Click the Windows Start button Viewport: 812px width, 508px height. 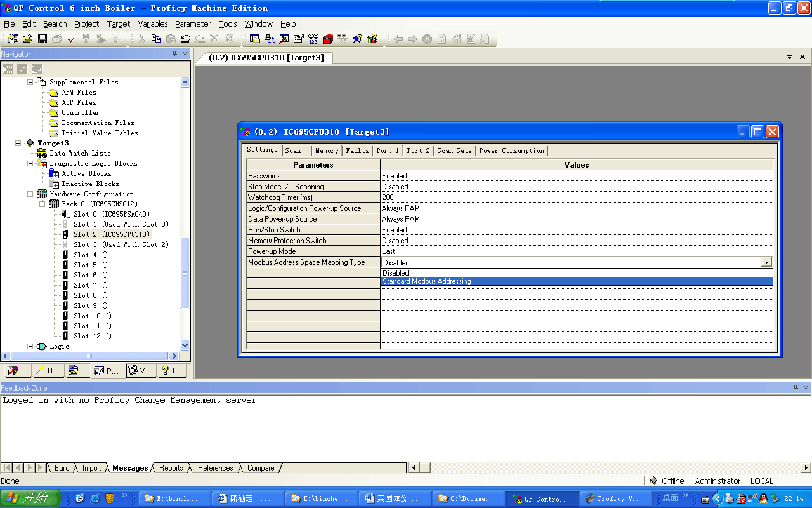30,498
